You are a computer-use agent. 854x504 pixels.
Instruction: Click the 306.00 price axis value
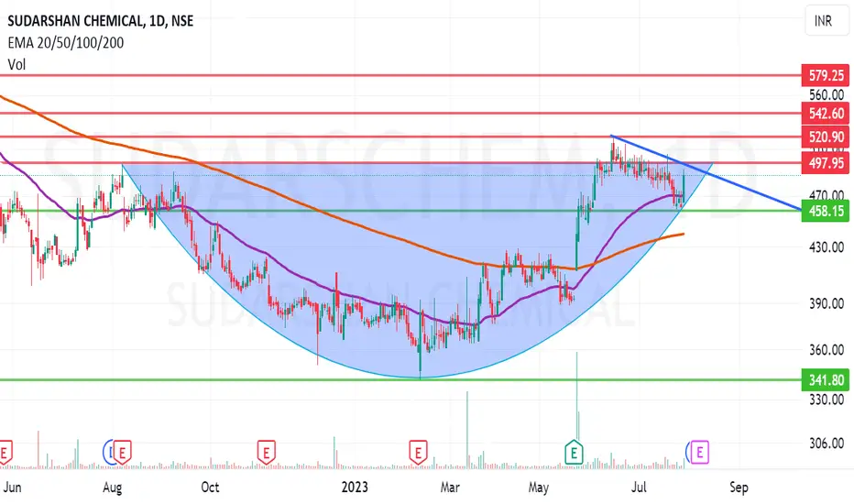(x=827, y=443)
